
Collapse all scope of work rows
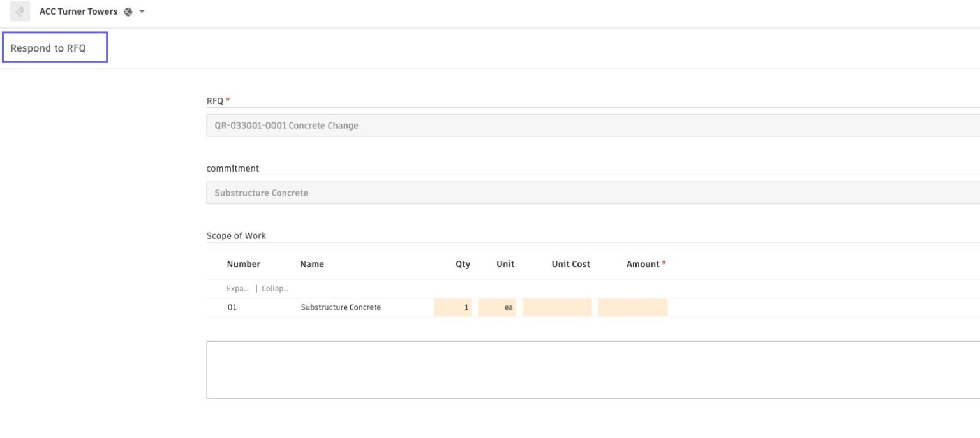coord(275,288)
